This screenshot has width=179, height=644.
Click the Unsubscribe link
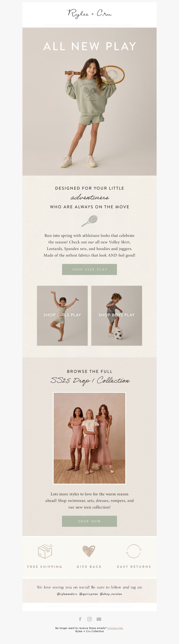115,628
